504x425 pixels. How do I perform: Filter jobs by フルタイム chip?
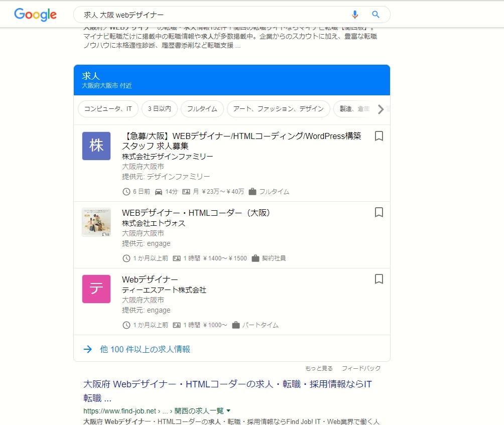pos(202,109)
